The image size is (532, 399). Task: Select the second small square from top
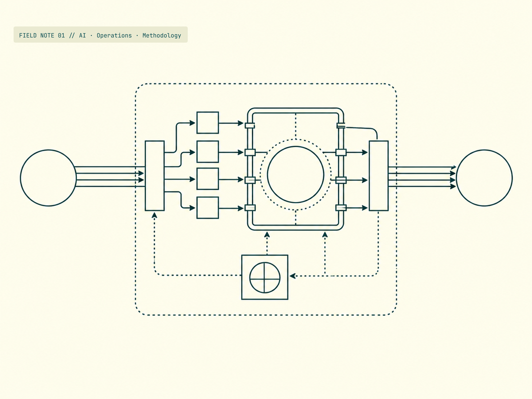207,152
